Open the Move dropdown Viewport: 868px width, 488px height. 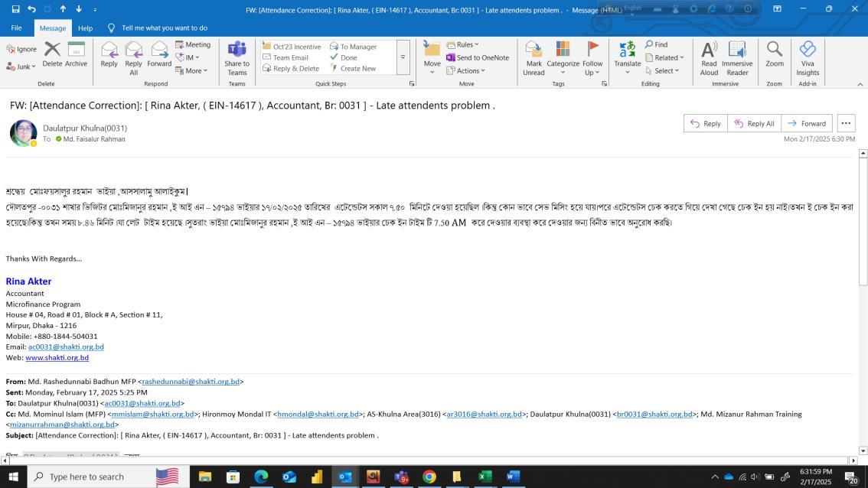coord(432,58)
